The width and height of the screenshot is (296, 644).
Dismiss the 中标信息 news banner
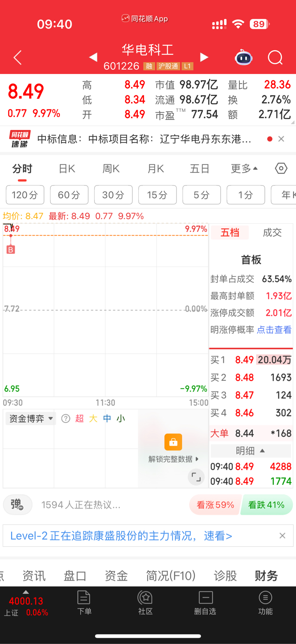[x=281, y=139]
